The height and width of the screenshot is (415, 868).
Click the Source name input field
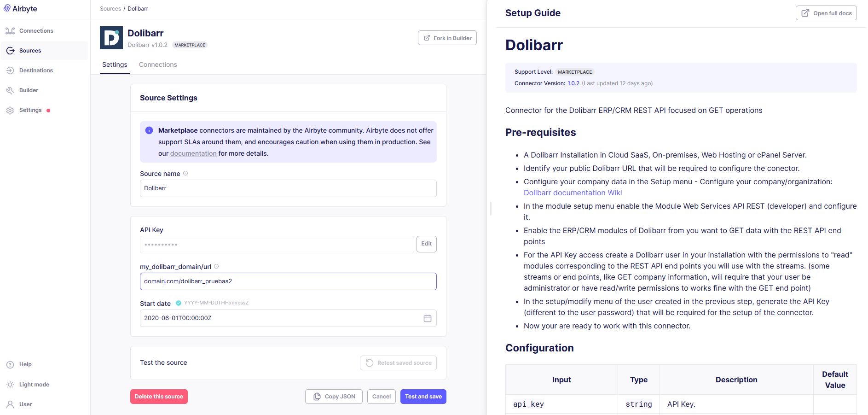point(288,188)
